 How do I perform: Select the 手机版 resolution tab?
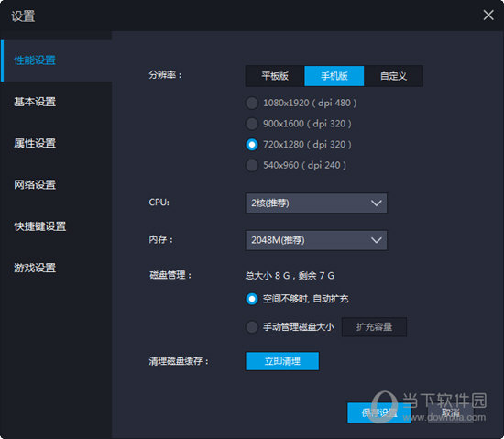pos(334,76)
